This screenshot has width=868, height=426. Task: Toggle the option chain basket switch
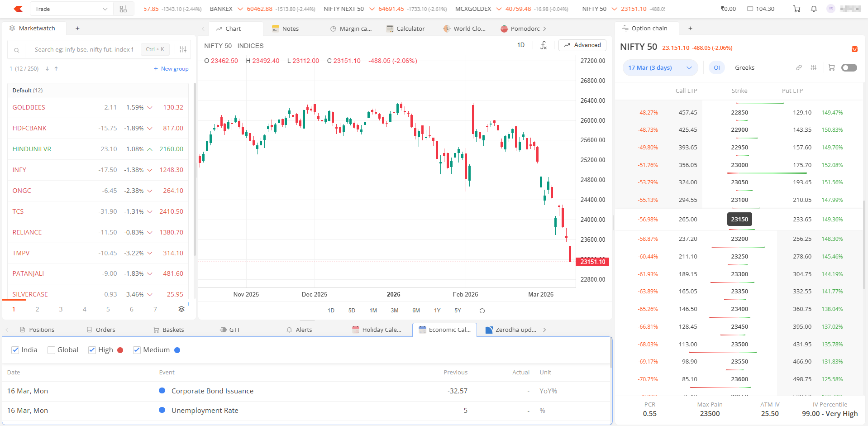849,68
